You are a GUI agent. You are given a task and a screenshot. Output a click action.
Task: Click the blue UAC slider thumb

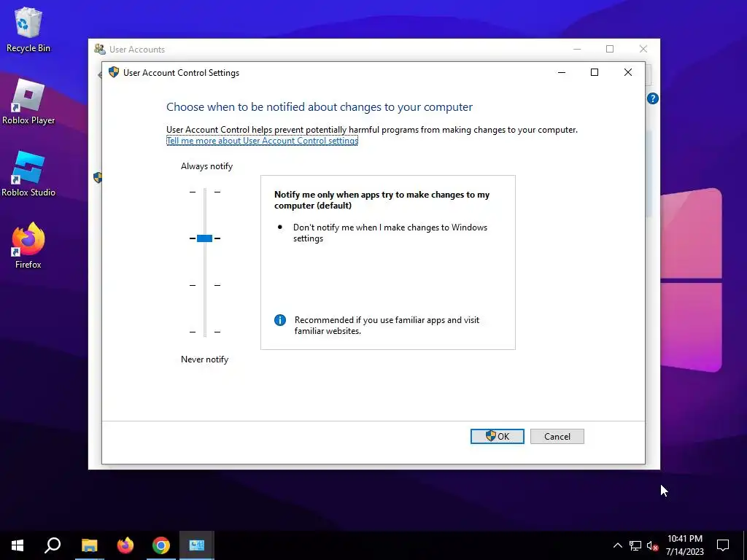204,238
